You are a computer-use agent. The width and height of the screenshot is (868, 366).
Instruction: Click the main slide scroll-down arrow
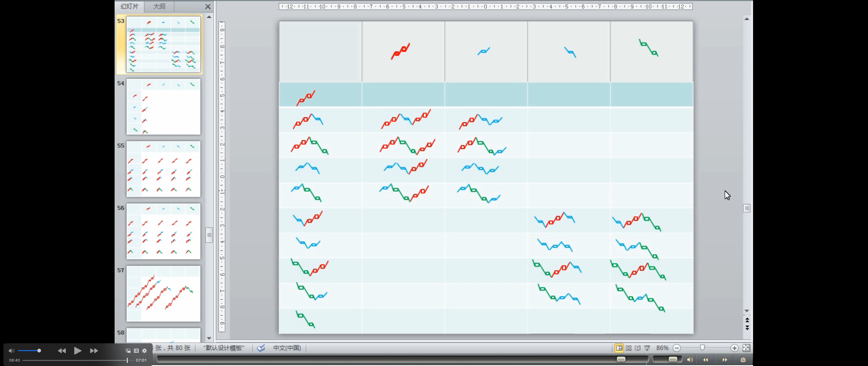[747, 311]
